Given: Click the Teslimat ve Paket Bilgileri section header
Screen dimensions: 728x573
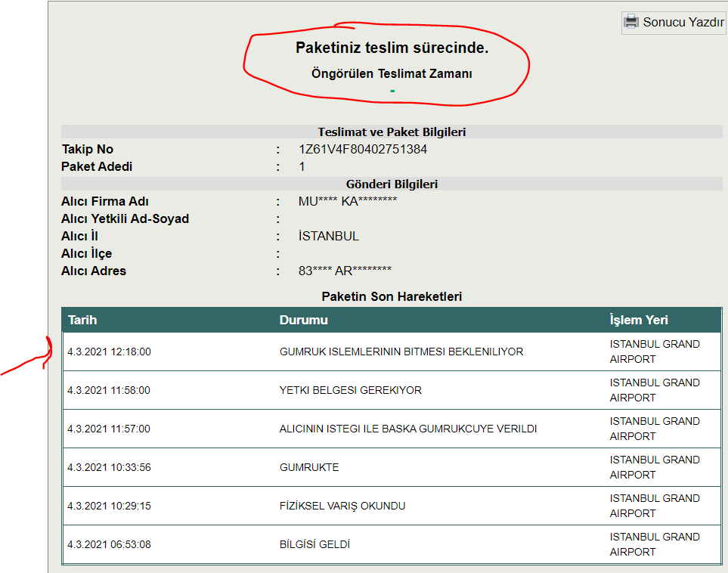Looking at the screenshot, I should point(392,132).
